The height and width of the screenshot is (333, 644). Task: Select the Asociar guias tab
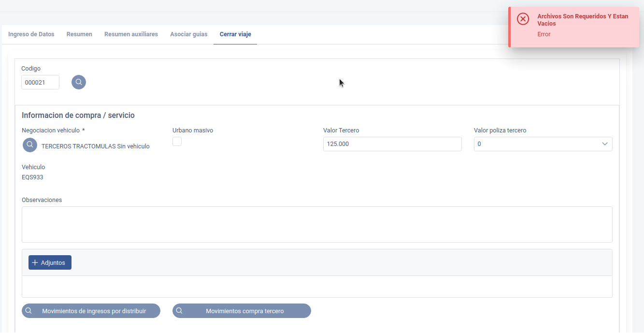coord(188,34)
